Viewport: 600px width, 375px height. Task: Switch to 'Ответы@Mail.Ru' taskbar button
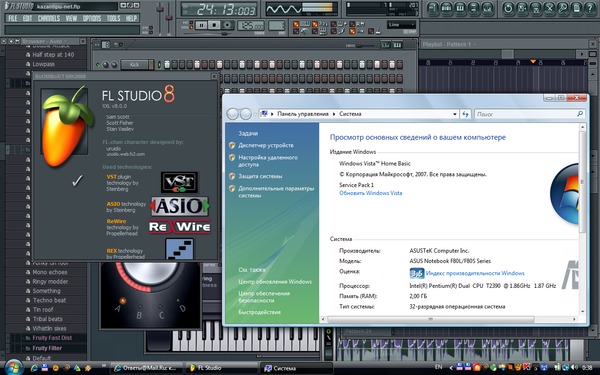coord(146,368)
